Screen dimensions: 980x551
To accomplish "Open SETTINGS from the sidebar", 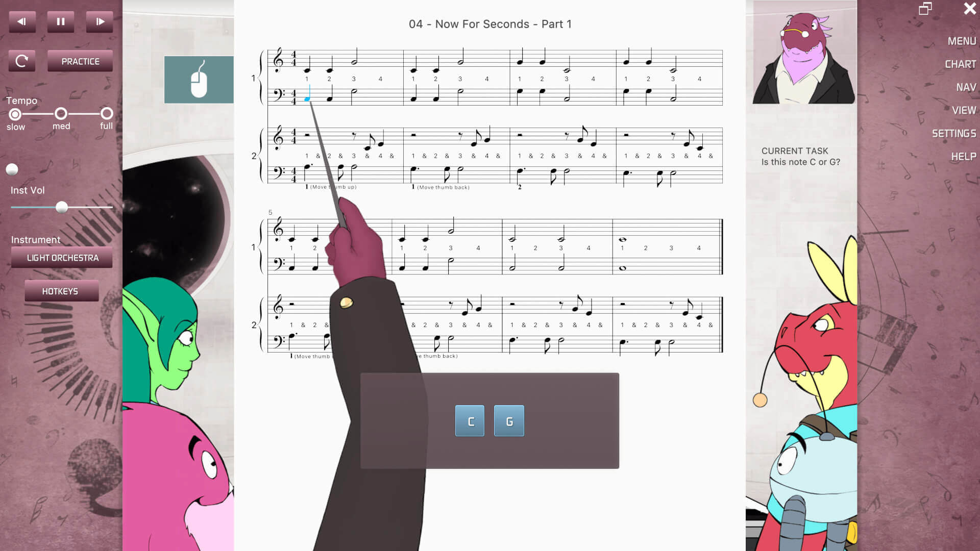I will coord(954,133).
